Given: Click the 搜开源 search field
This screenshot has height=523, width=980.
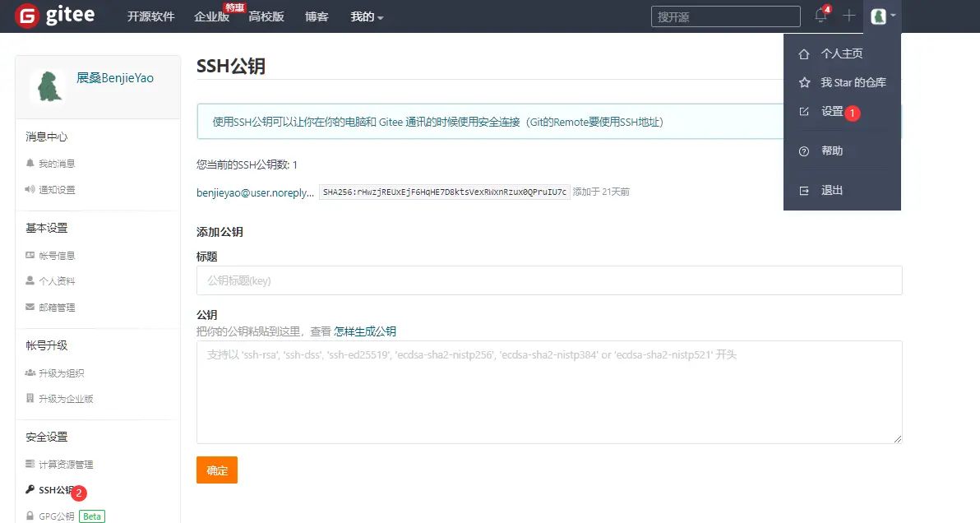Looking at the screenshot, I should pos(725,16).
